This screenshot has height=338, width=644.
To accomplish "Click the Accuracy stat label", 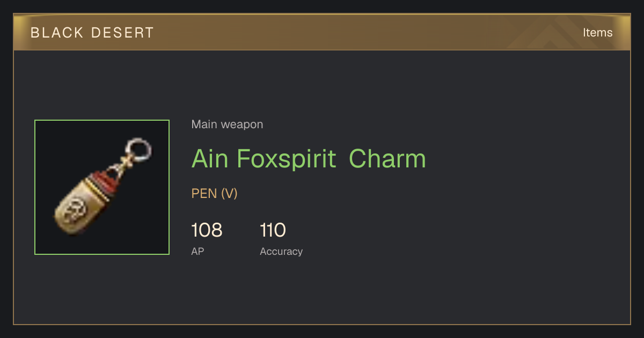I will [x=281, y=251].
